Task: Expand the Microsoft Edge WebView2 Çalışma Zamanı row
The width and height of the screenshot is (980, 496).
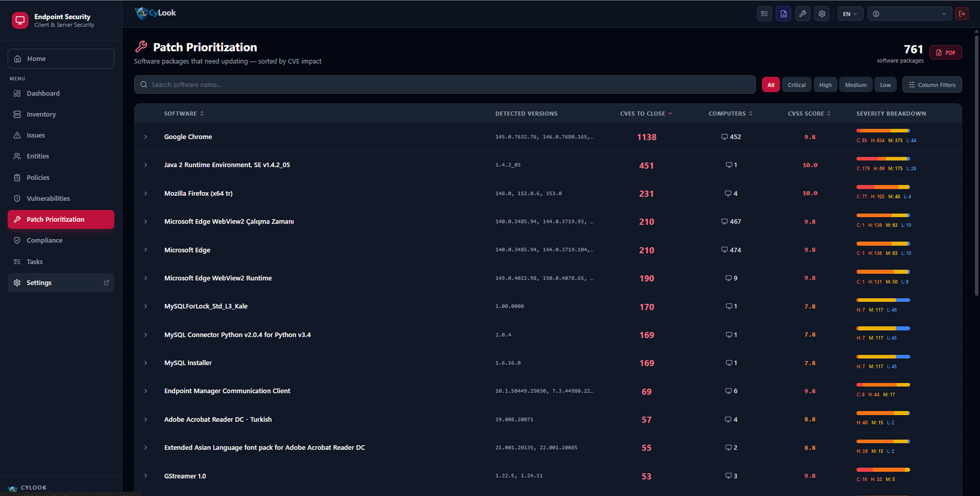Action: pos(146,222)
